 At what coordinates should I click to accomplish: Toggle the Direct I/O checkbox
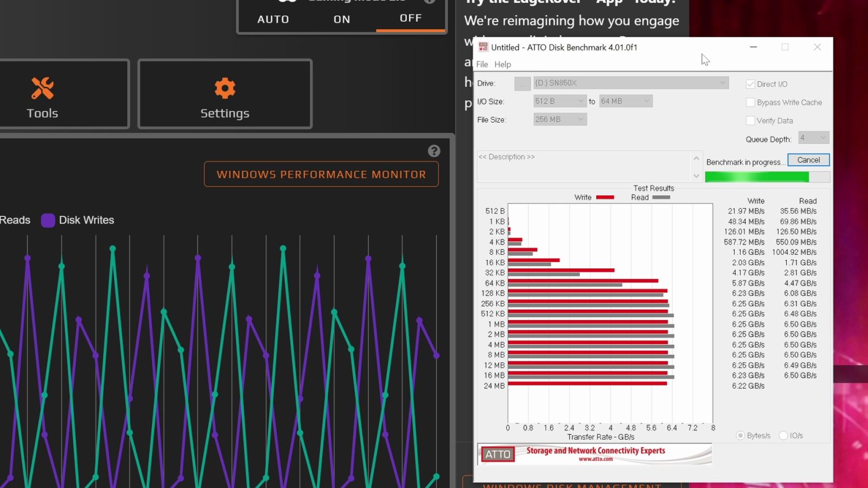(x=751, y=84)
